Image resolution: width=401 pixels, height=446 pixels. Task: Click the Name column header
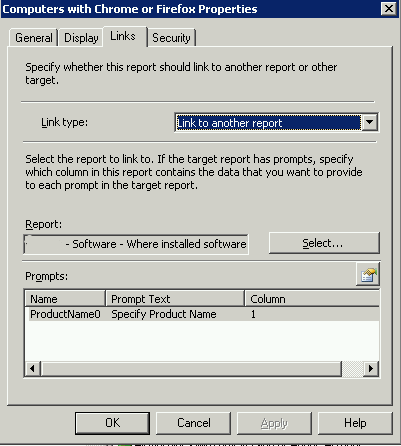65,299
